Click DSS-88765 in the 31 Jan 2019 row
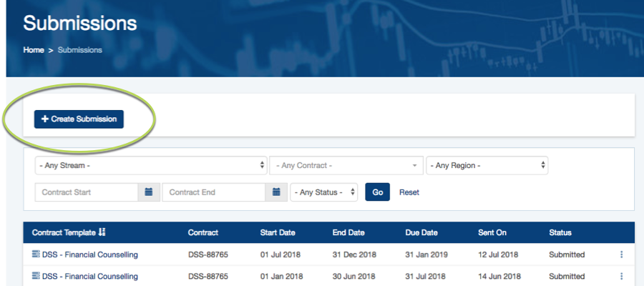 [208, 255]
